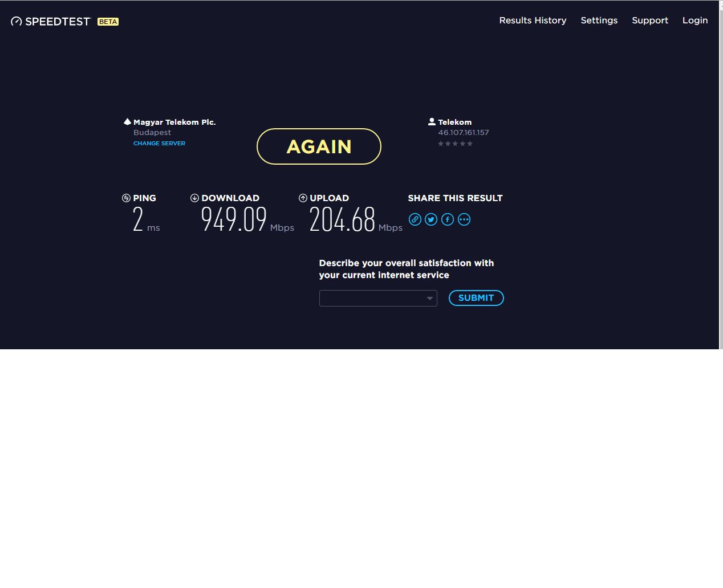Share result on Facebook
This screenshot has height=588, width=723.
click(x=448, y=219)
